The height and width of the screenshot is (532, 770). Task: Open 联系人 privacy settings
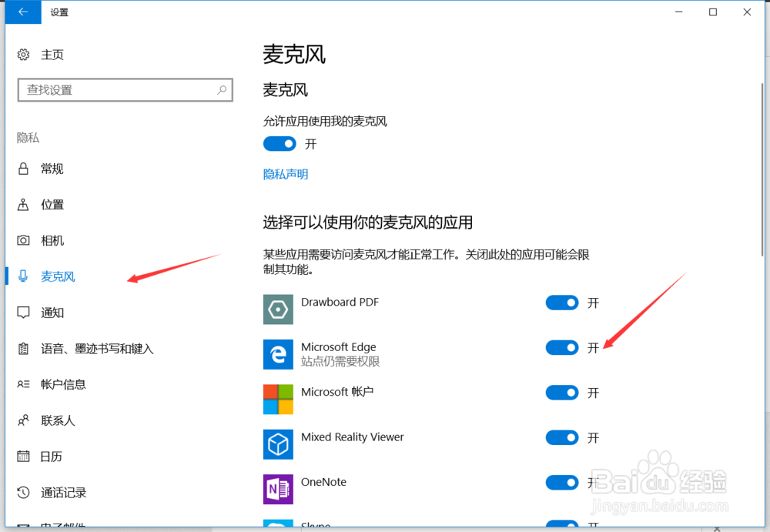[x=58, y=420]
